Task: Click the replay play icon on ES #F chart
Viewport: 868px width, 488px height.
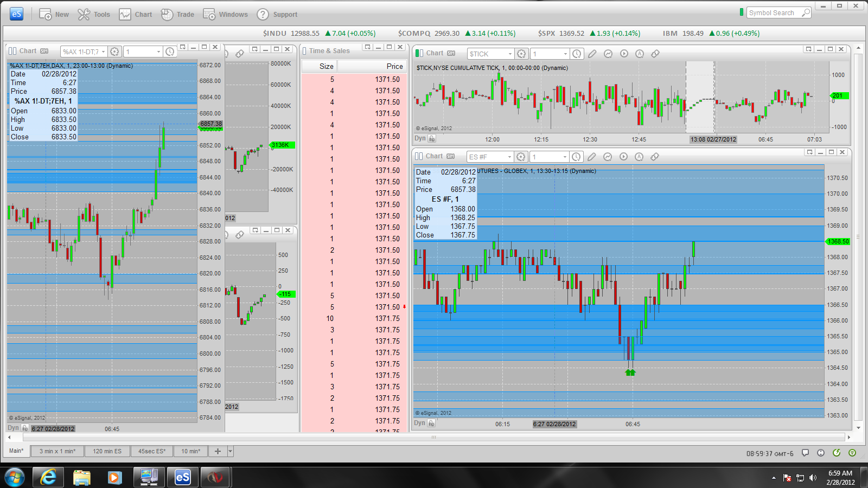Action: (x=623, y=157)
